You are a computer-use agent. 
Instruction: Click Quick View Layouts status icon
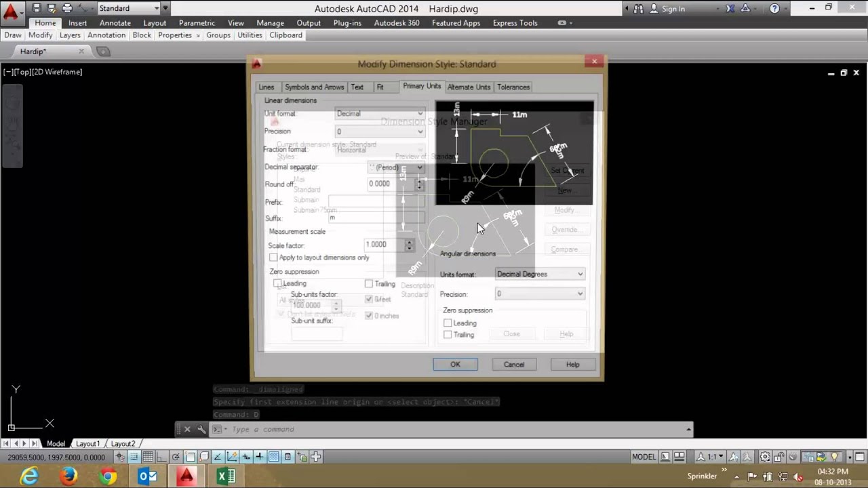665,457
